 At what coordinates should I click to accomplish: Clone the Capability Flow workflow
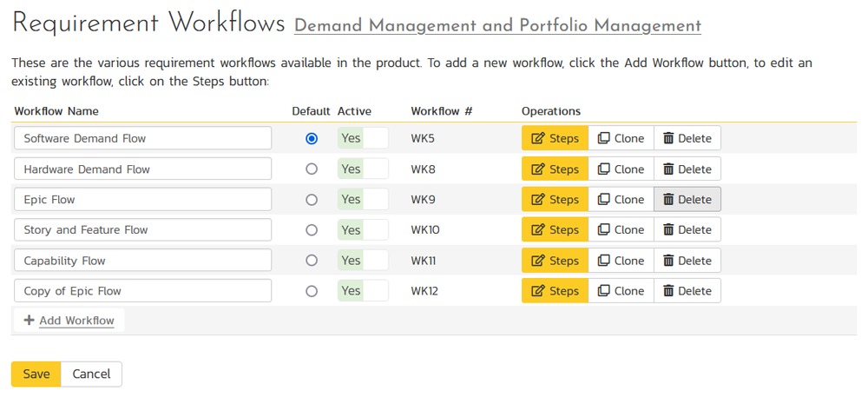click(x=621, y=261)
